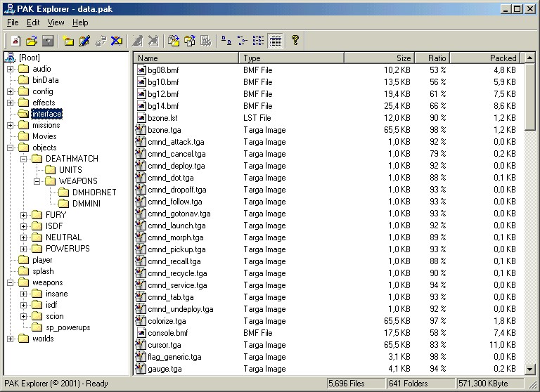Expand the config folder node
540x392 pixels.
coord(11,91)
